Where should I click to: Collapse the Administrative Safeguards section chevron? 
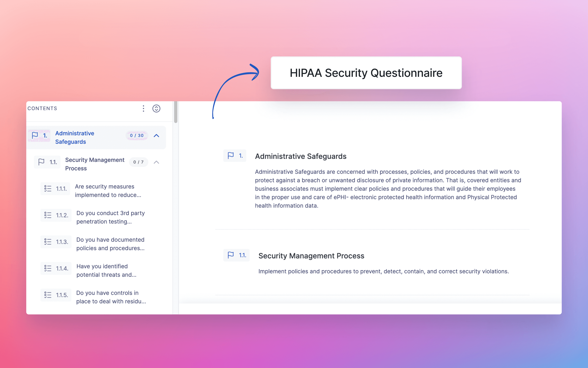(156, 136)
